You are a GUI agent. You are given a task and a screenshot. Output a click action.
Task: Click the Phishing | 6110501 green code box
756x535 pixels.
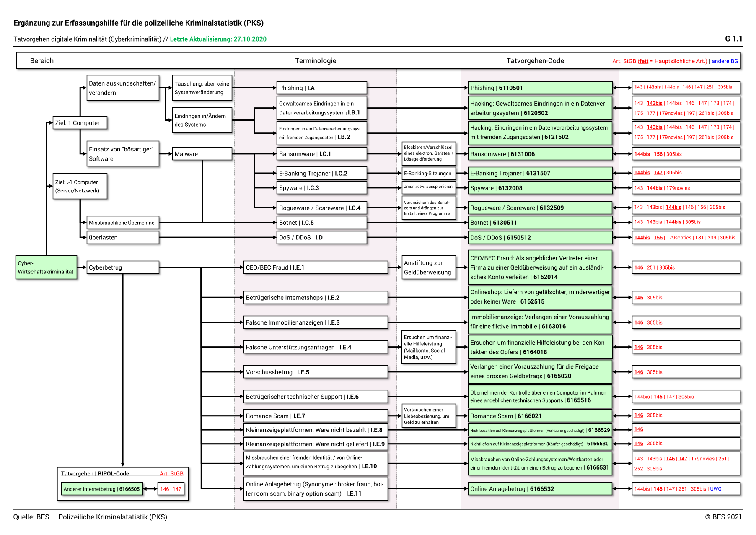[539, 88]
